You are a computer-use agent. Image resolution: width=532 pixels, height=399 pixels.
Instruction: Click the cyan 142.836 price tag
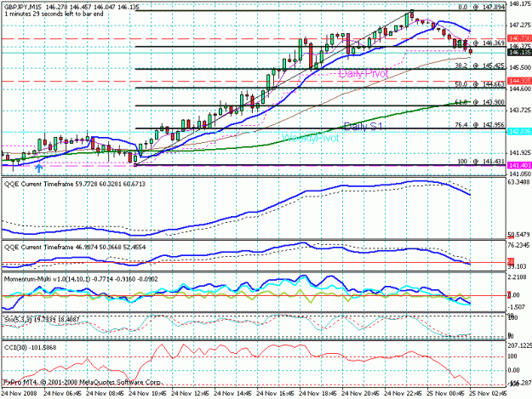pyautogui.click(x=519, y=131)
